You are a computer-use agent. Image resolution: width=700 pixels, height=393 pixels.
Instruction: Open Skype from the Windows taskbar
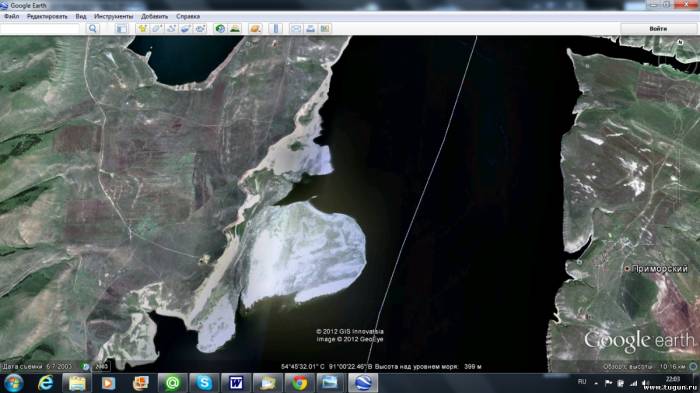(204, 383)
